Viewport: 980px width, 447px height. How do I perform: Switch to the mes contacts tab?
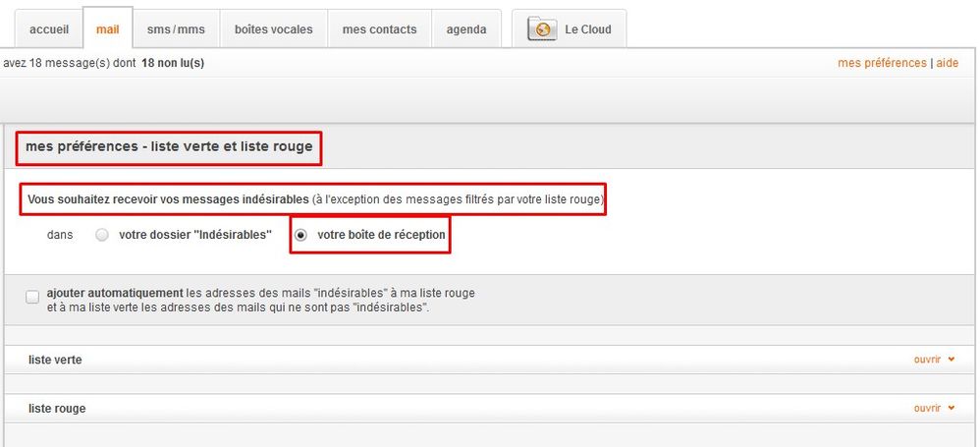(x=379, y=29)
